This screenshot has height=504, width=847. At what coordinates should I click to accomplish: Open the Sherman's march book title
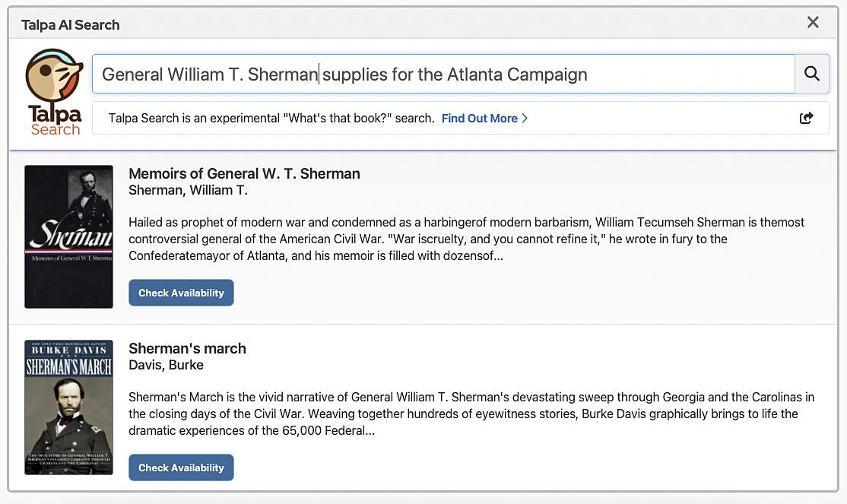187,348
